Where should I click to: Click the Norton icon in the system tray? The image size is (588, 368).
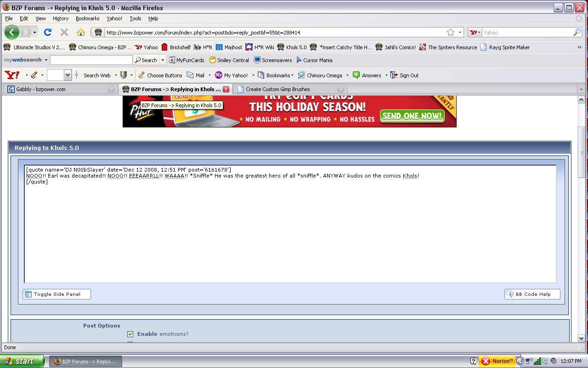click(498, 361)
